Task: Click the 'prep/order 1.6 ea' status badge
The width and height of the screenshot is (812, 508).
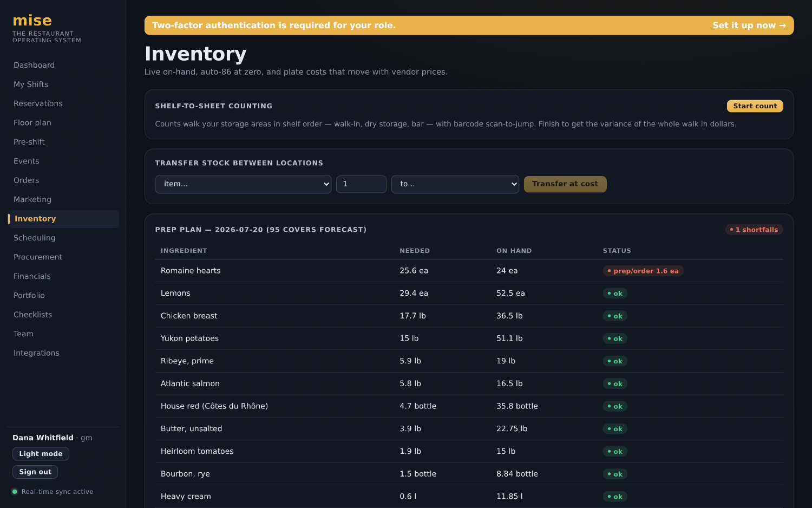Action: pyautogui.click(x=643, y=271)
